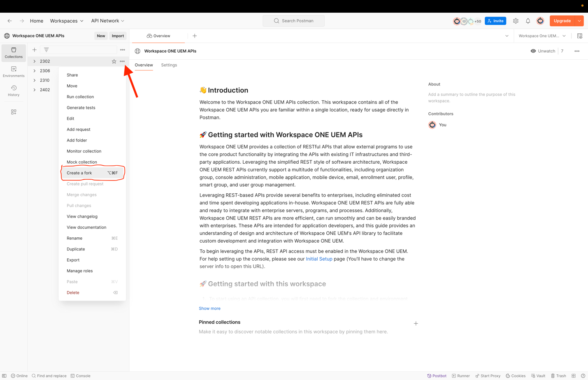588x380 pixels.
Task: Click the Invite button
Action: [x=495, y=21]
